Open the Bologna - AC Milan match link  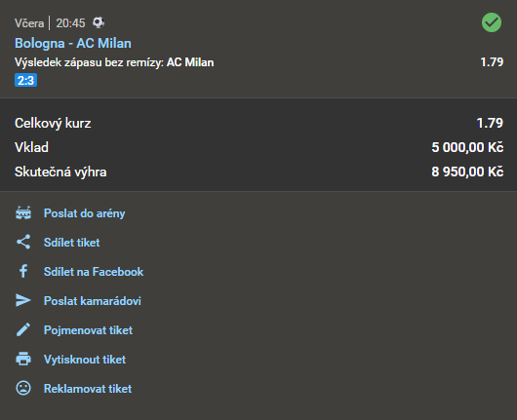pyautogui.click(x=73, y=43)
